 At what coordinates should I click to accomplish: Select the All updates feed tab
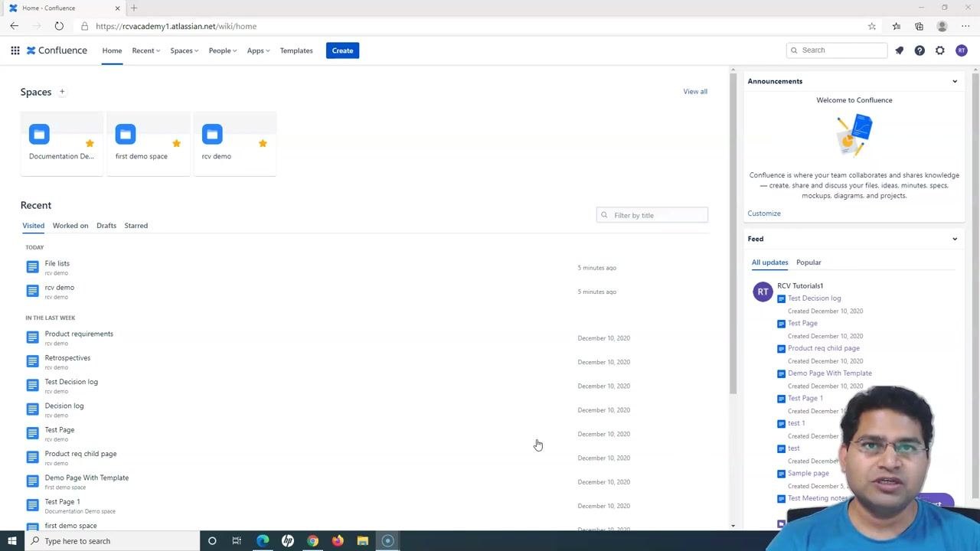[769, 262]
